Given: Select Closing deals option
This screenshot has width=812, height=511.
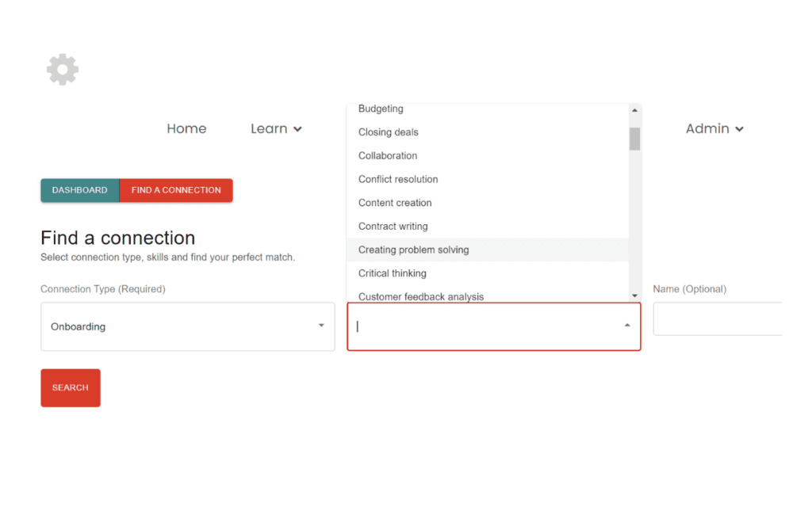Looking at the screenshot, I should 488,132.
